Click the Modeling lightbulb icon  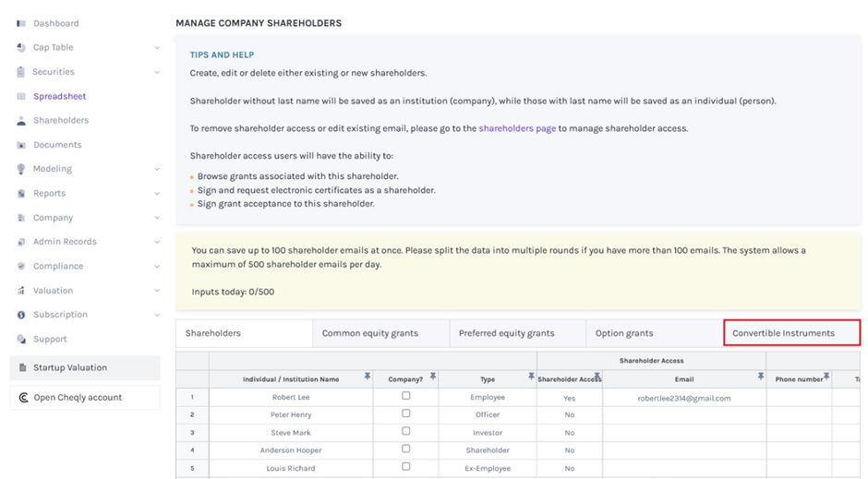[21, 169]
